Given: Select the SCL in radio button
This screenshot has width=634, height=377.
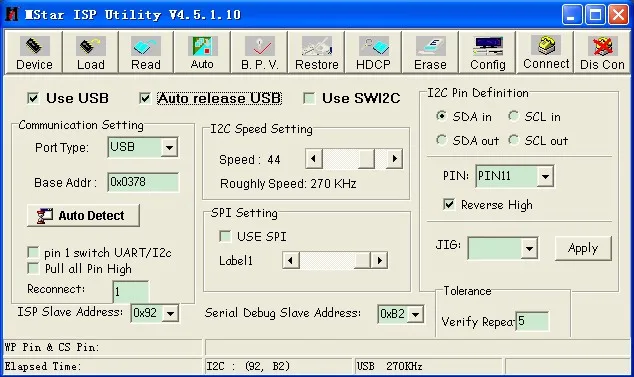Looking at the screenshot, I should [x=514, y=116].
